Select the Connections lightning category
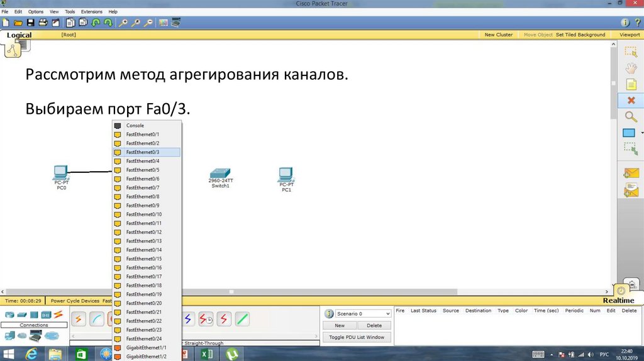Image resolution: width=644 pixels, height=361 pixels. (58, 314)
